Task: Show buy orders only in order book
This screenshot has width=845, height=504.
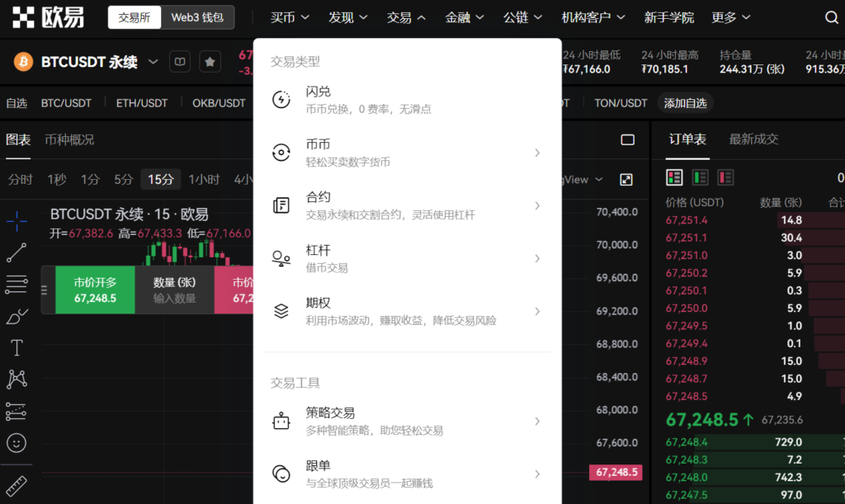Action: tap(701, 177)
